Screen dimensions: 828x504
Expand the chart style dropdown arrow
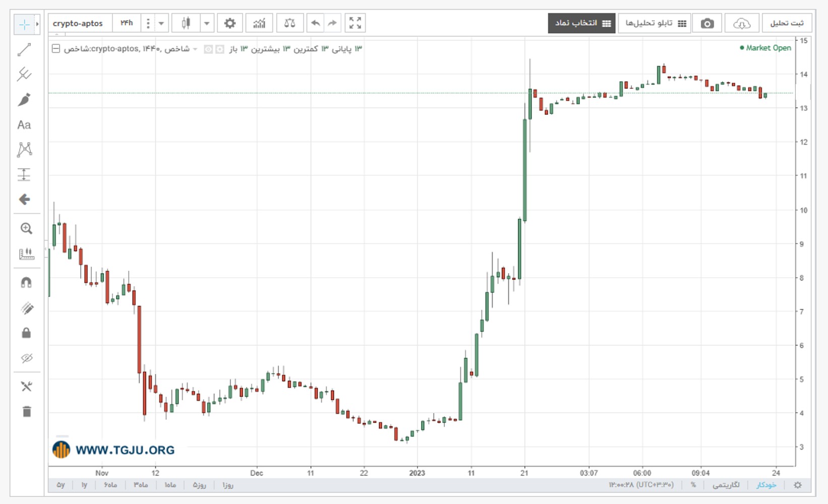207,23
